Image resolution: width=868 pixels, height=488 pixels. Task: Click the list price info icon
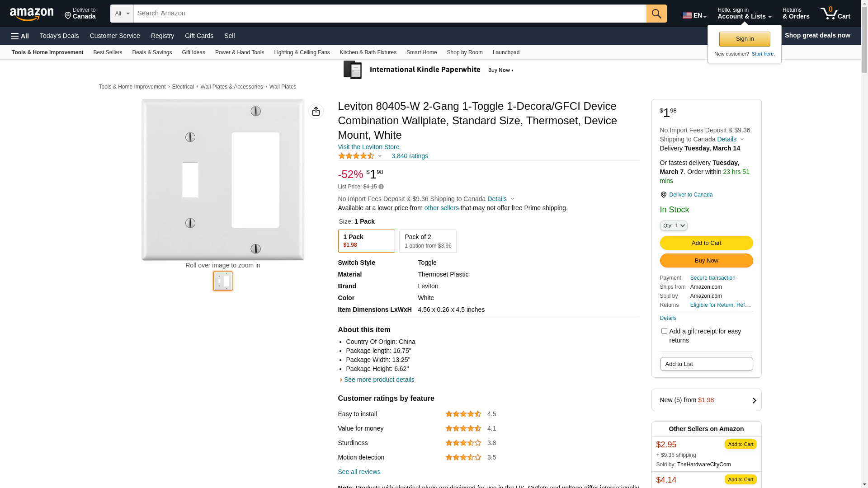(381, 187)
